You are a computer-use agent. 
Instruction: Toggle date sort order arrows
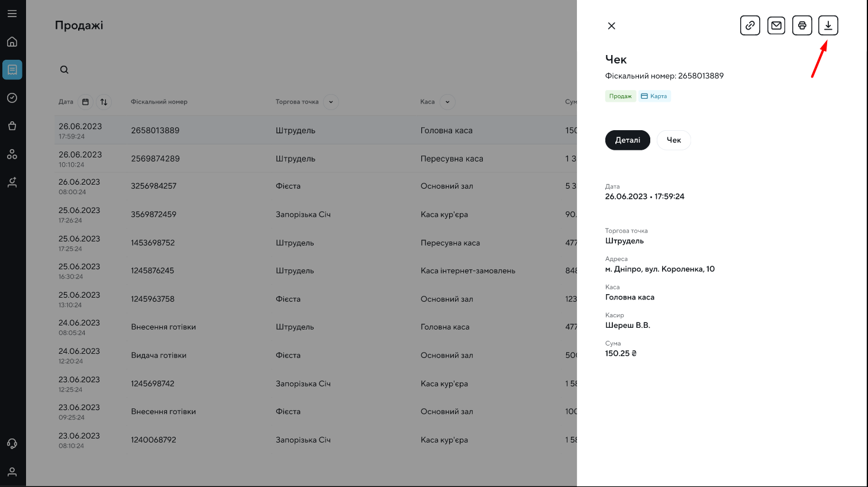104,102
